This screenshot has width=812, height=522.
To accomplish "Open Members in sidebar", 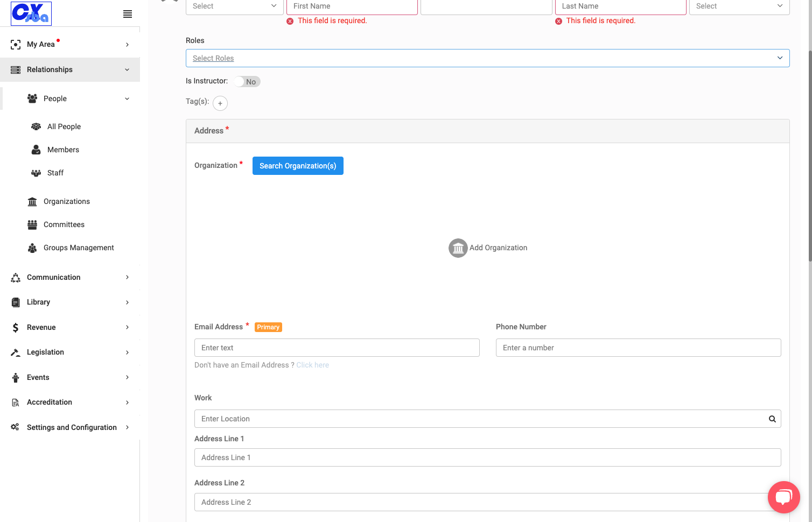I will [63, 150].
